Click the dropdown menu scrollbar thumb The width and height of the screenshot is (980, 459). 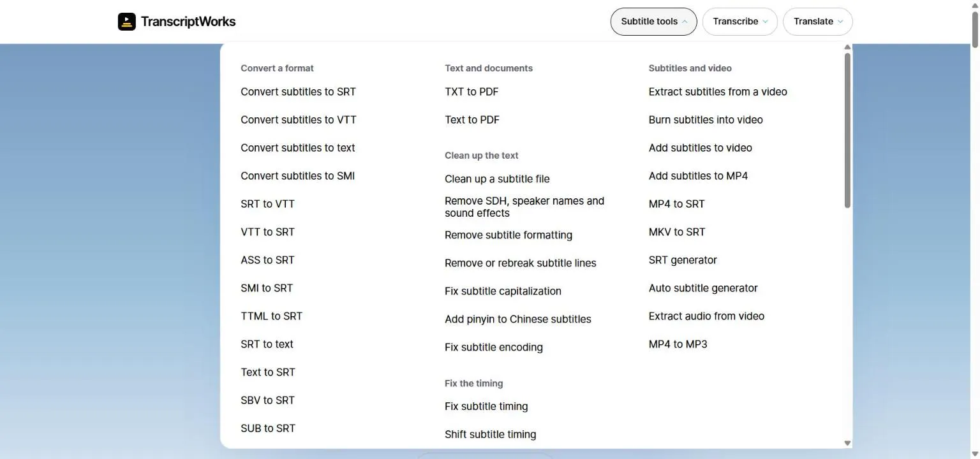click(847, 130)
